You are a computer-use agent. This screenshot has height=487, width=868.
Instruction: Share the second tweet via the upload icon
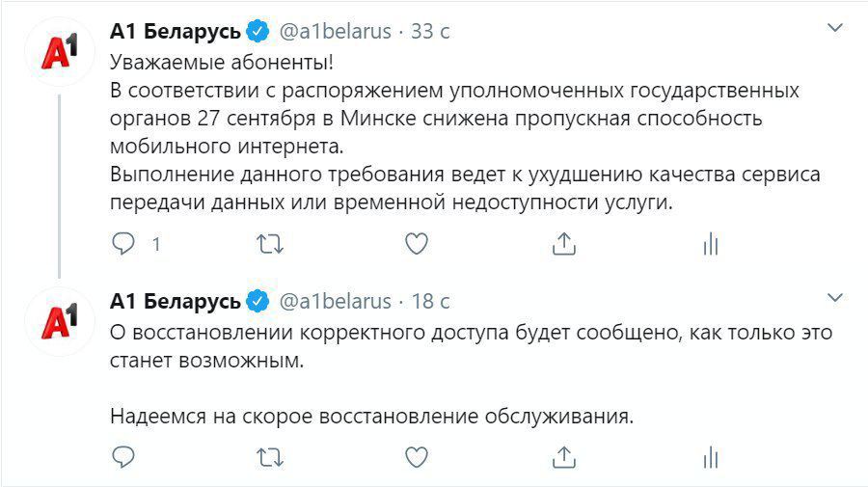564,457
